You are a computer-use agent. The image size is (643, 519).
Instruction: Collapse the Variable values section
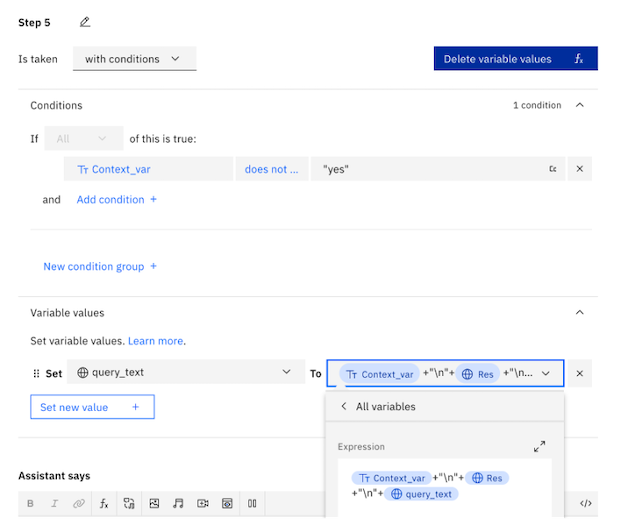pos(580,312)
